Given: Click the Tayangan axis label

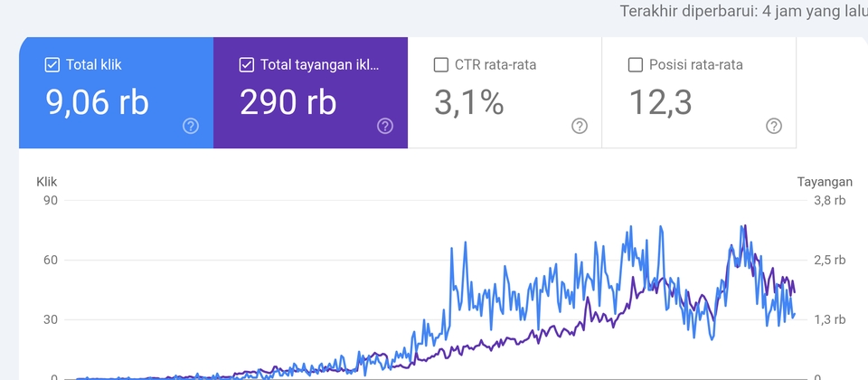Looking at the screenshot, I should [x=825, y=182].
